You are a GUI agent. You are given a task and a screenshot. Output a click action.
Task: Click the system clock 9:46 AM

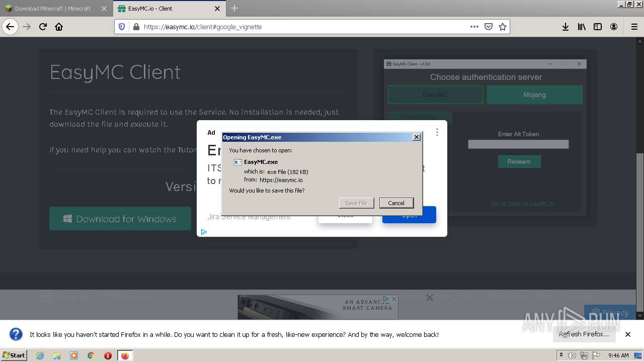[618, 355]
